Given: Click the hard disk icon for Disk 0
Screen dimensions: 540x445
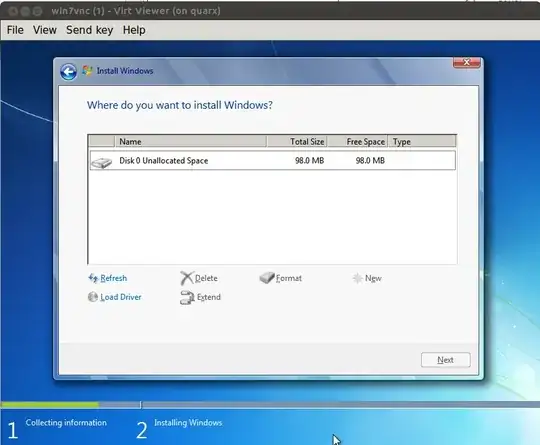Looking at the screenshot, I should pos(101,162).
